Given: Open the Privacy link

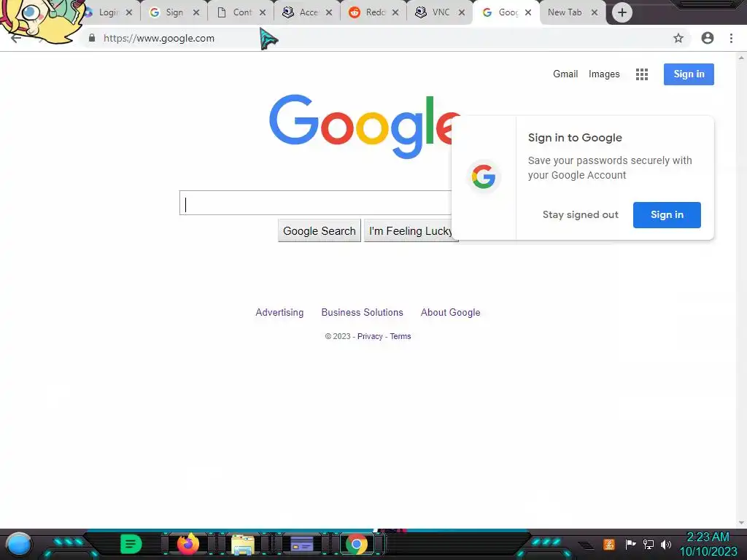Looking at the screenshot, I should (370, 336).
